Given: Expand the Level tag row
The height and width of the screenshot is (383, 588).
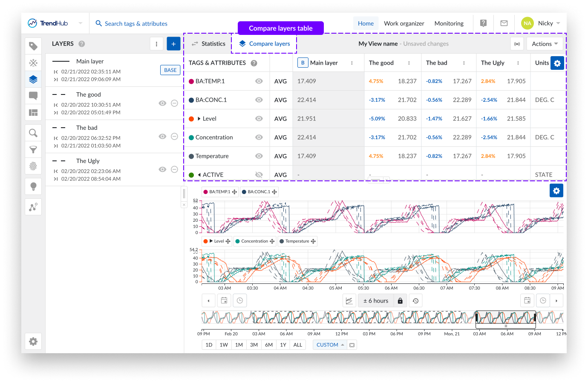Looking at the screenshot, I should click(199, 119).
